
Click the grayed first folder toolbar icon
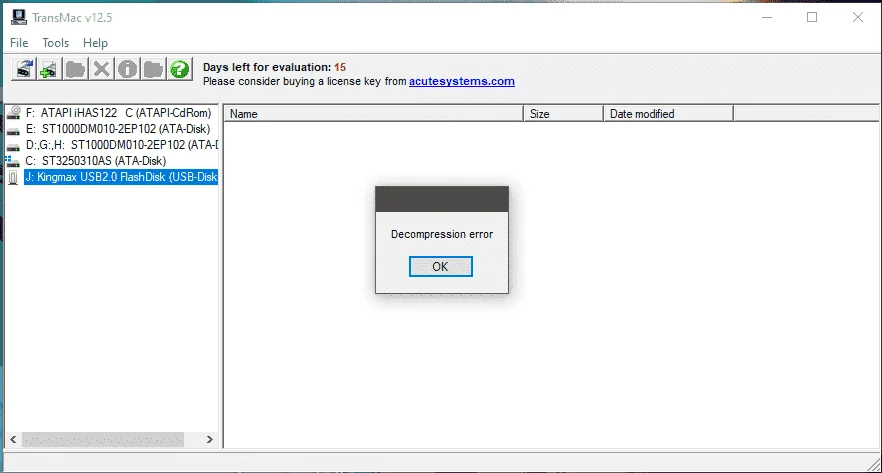(x=75, y=69)
